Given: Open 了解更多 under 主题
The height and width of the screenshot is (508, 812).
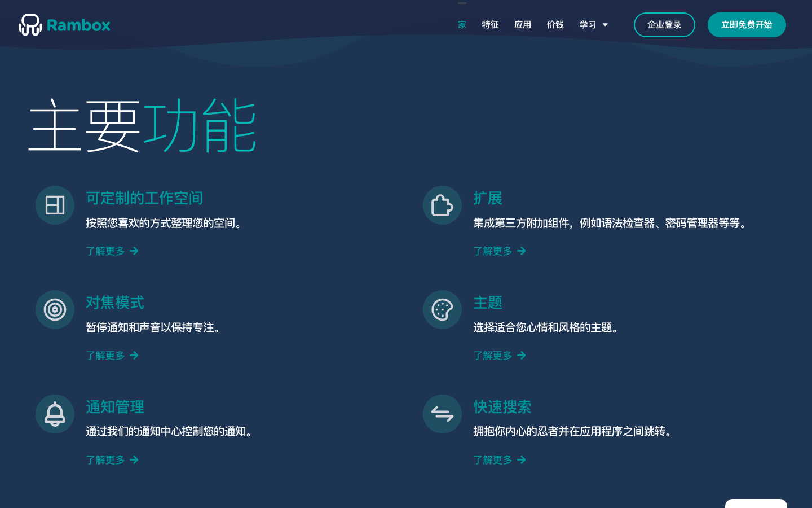Looking at the screenshot, I should coord(493,355).
